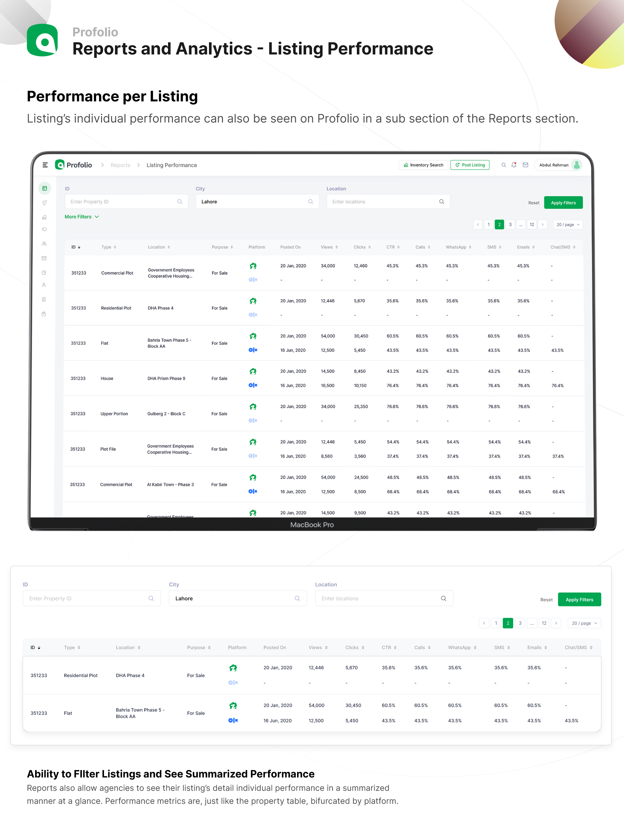Go to page 12 in laptop pagination
Image resolution: width=624 pixels, height=840 pixels.
(531, 224)
